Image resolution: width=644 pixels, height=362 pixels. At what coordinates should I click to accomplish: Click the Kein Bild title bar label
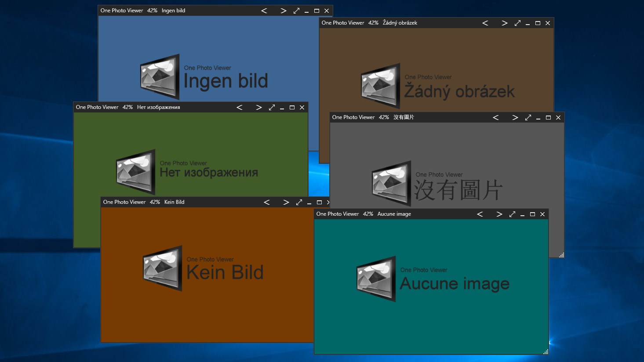pos(174,202)
